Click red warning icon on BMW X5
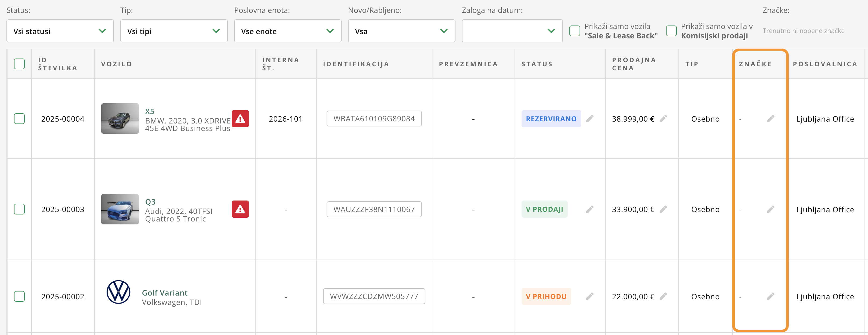This screenshot has height=335, width=868. coord(240,119)
